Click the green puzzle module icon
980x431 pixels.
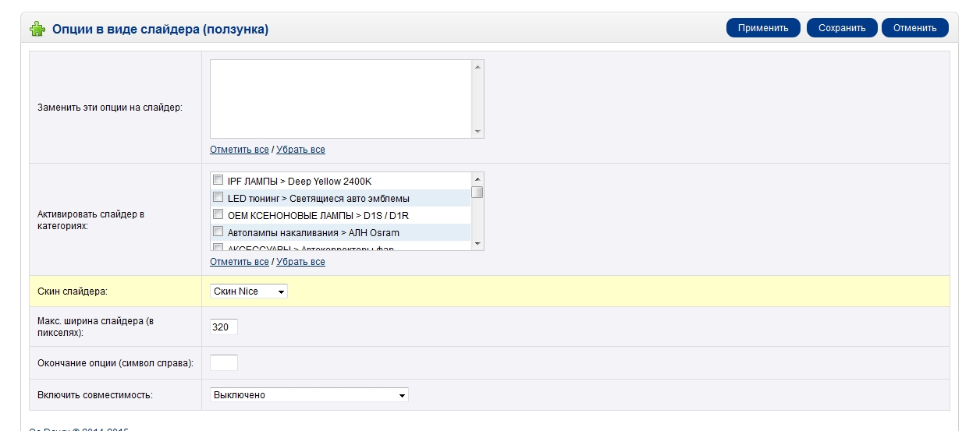[37, 30]
